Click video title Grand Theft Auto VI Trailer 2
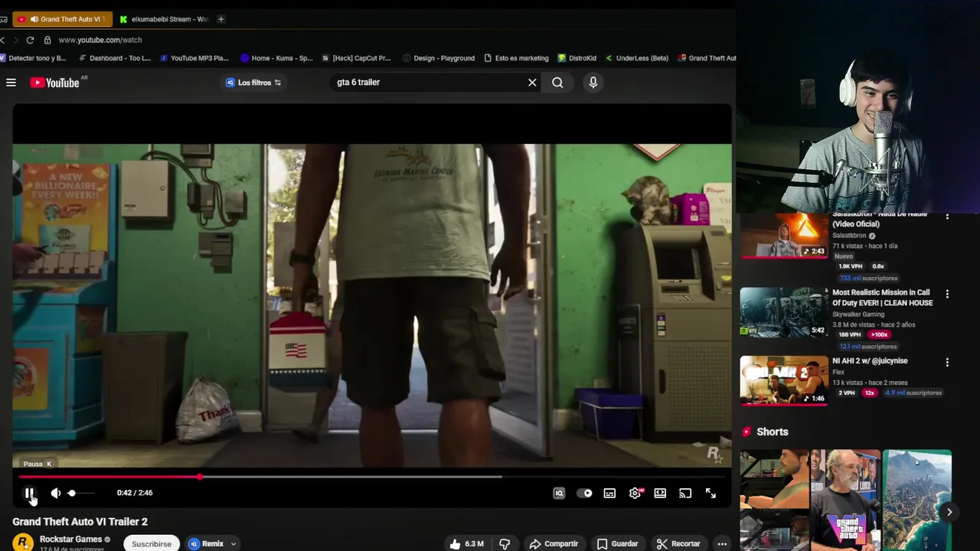The width and height of the screenshot is (980, 551). pyautogui.click(x=80, y=522)
